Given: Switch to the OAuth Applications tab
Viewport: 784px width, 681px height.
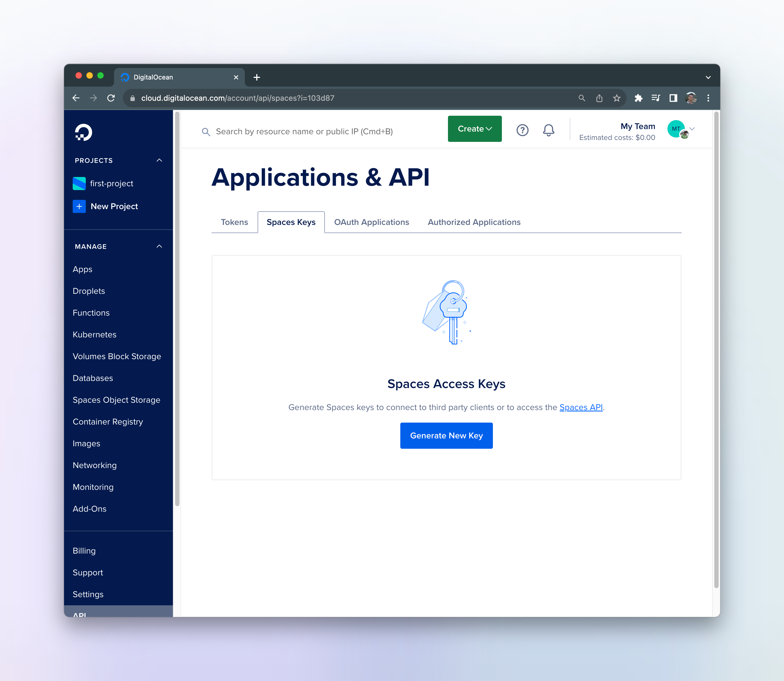Looking at the screenshot, I should 371,222.
